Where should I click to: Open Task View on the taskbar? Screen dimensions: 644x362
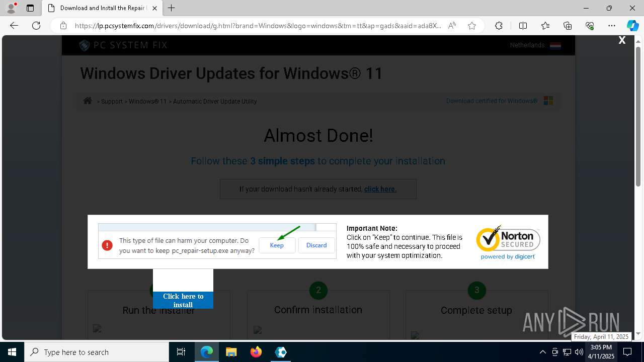[x=181, y=352]
